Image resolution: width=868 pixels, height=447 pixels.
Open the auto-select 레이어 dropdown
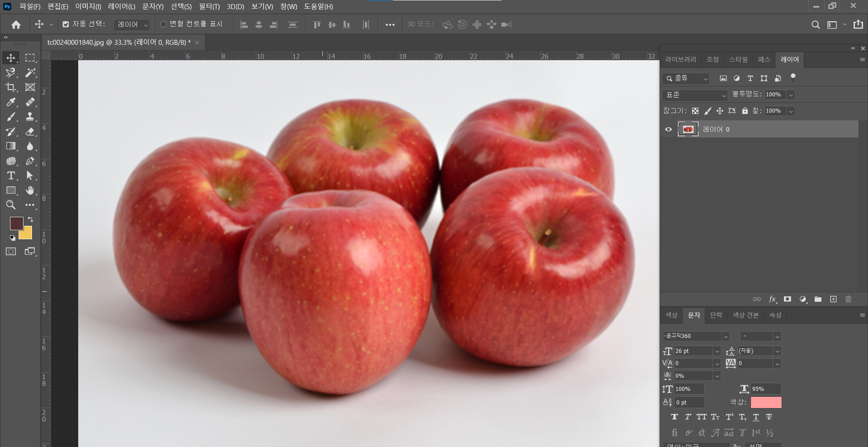pos(132,24)
